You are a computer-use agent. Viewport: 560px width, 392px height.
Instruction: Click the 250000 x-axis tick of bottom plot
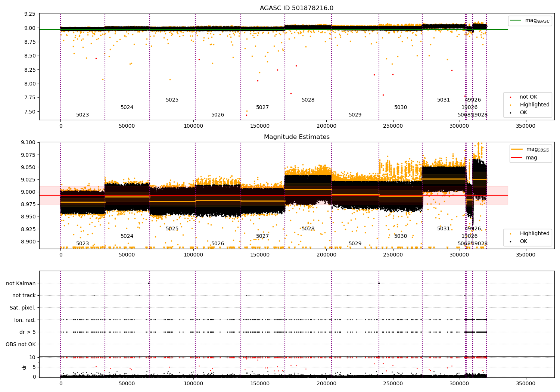point(393,383)
